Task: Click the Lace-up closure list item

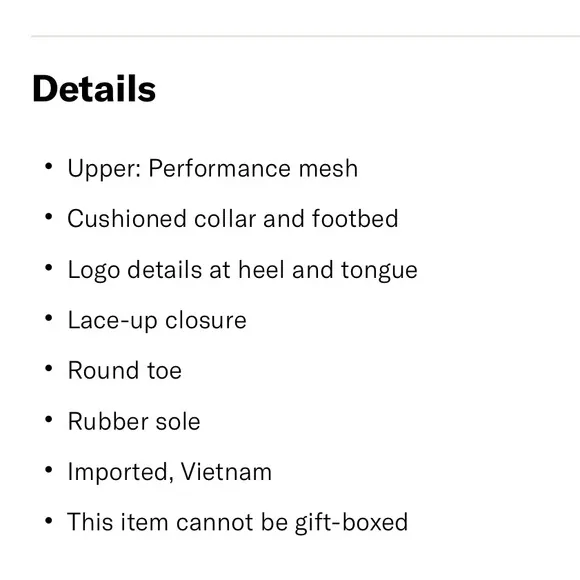Action: pyautogui.click(x=157, y=320)
